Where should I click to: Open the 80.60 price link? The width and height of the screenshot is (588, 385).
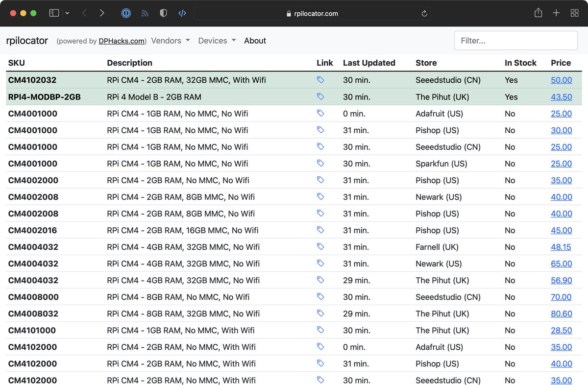pos(561,313)
